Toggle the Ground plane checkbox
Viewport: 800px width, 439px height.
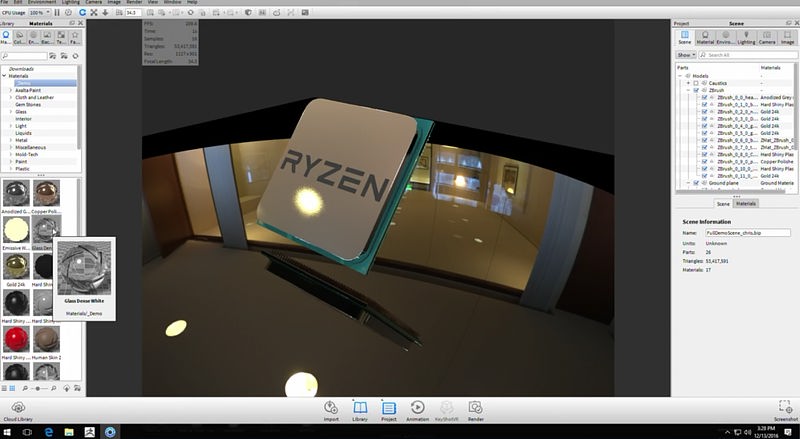click(696, 183)
